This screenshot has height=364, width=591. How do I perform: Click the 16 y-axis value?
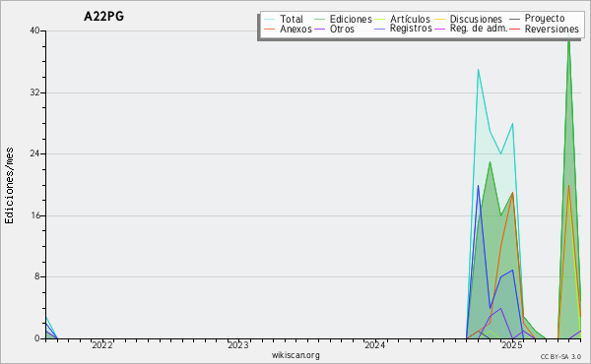tap(35, 215)
